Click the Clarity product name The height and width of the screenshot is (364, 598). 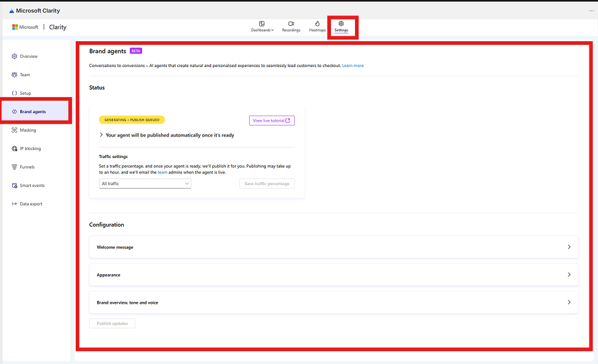click(x=58, y=27)
